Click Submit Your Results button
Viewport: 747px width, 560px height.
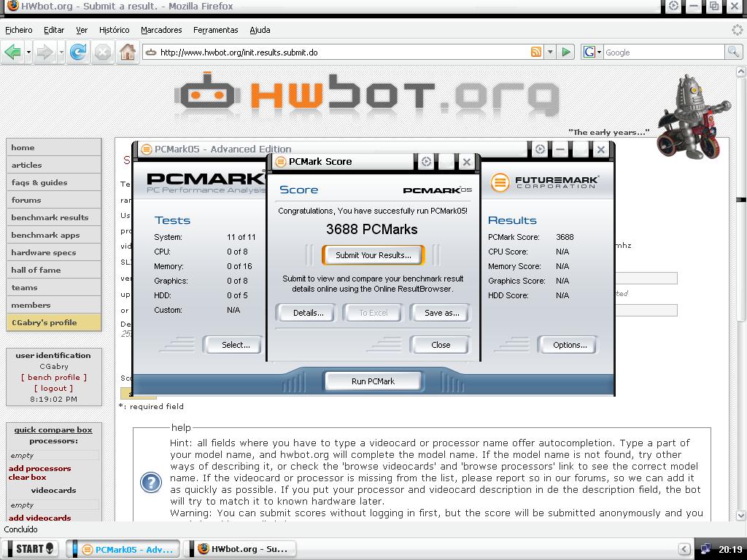[373, 255]
